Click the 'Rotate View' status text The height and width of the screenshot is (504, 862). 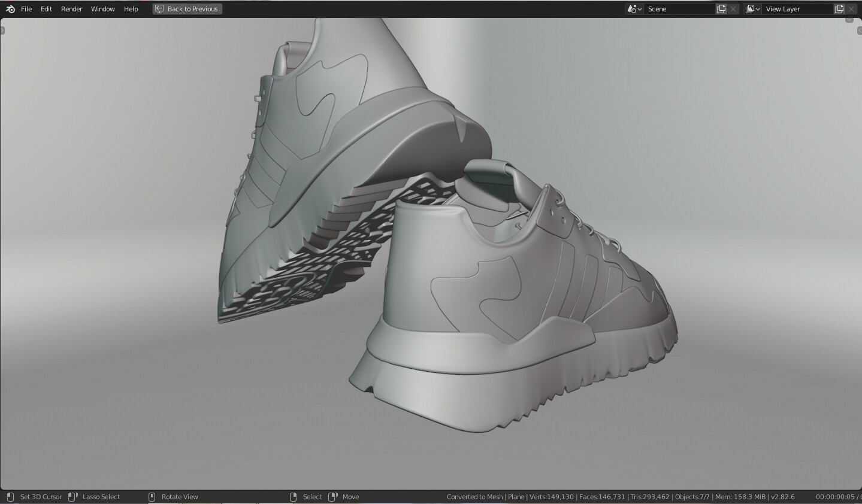click(x=180, y=497)
